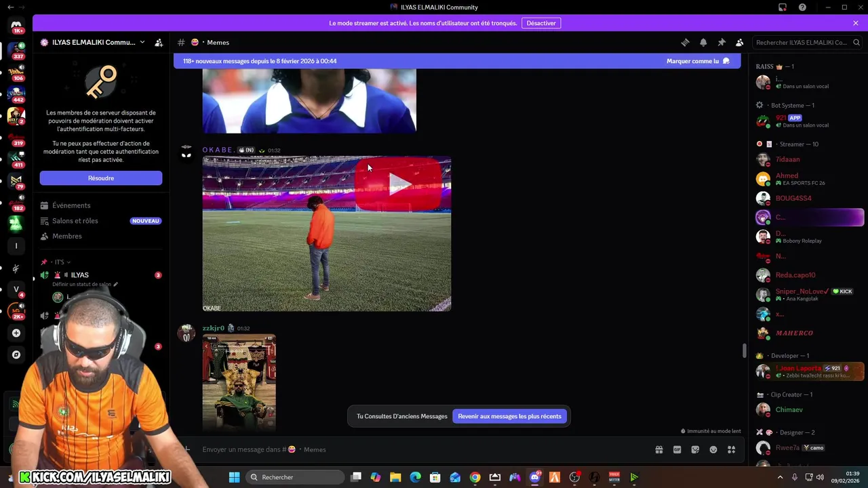The width and height of the screenshot is (868, 488).
Task: Open Membres list
Action: [x=66, y=236]
